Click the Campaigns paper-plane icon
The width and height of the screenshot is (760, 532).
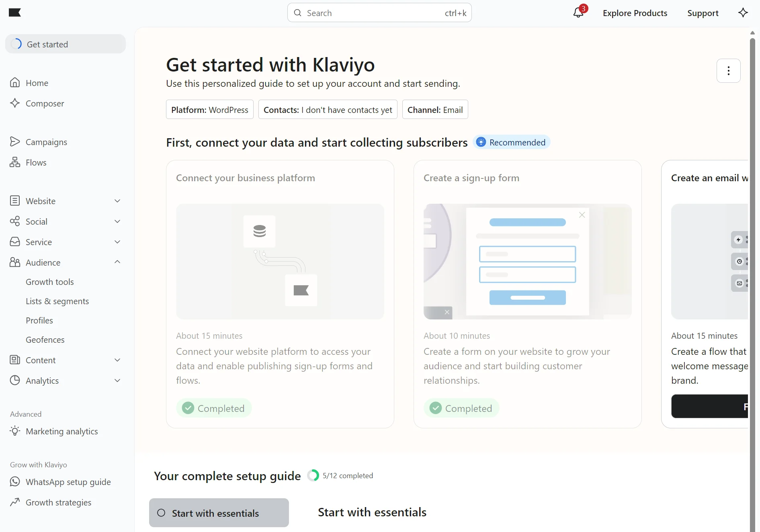(15, 141)
